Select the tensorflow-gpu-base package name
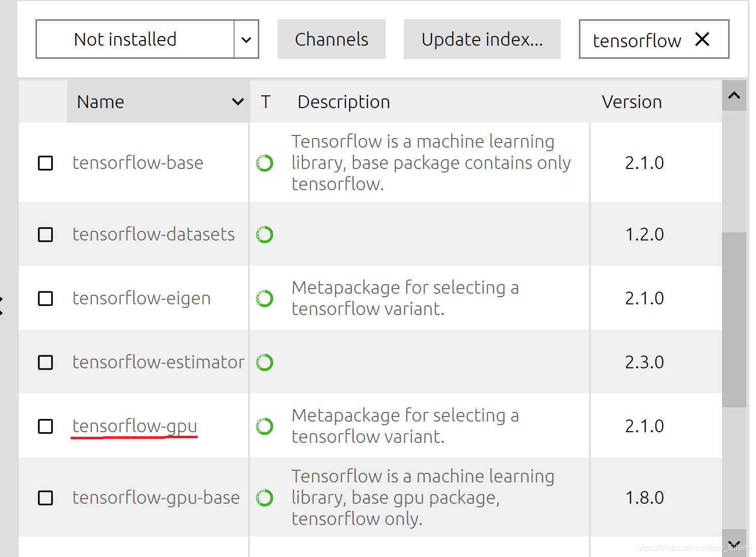Viewport: 756px width, 557px height. (156, 498)
